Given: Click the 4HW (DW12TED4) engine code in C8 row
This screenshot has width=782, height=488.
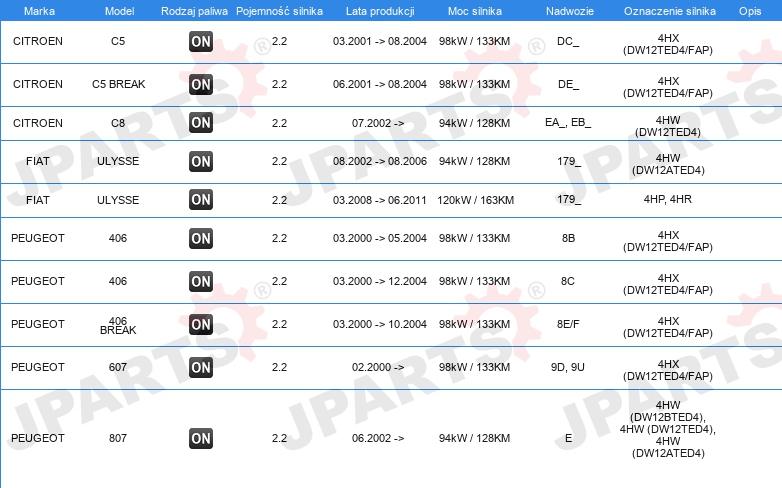Looking at the screenshot, I should (x=668, y=126).
